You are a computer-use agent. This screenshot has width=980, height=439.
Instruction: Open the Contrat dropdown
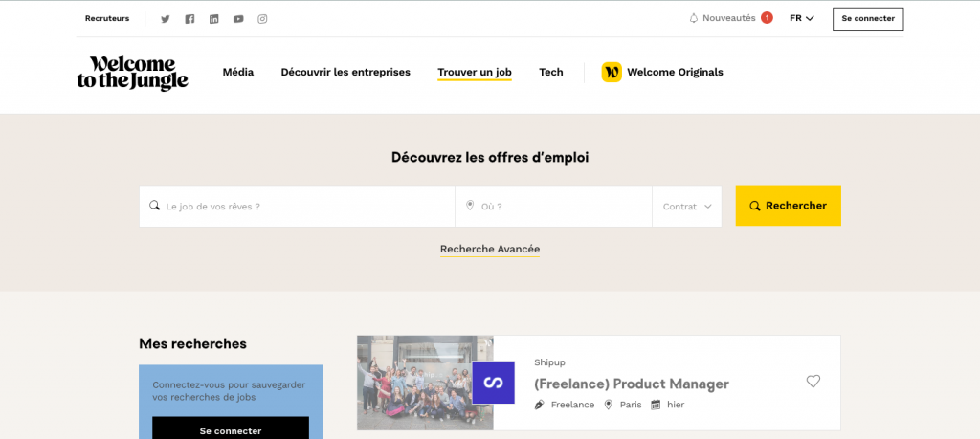pos(687,206)
